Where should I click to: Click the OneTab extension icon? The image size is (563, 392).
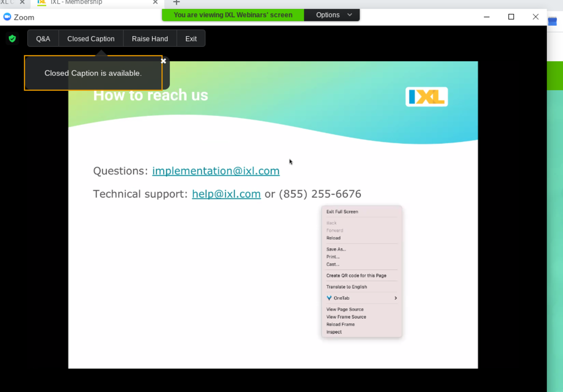click(x=329, y=298)
